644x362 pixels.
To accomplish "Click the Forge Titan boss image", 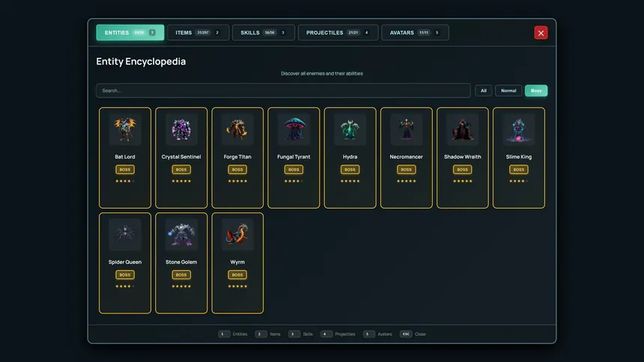I will click(x=237, y=129).
